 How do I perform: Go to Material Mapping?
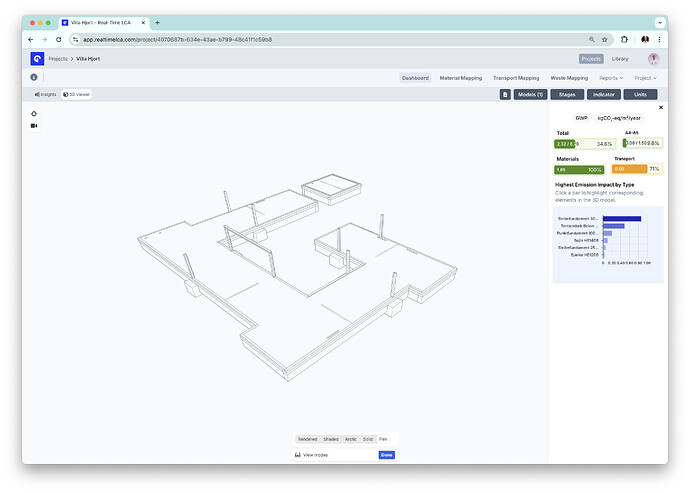pyautogui.click(x=461, y=78)
